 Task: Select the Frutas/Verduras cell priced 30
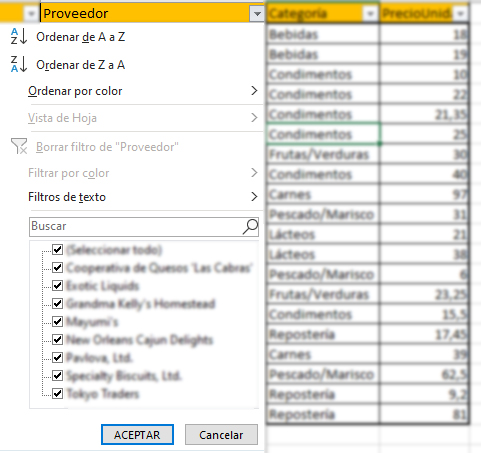coord(322,154)
